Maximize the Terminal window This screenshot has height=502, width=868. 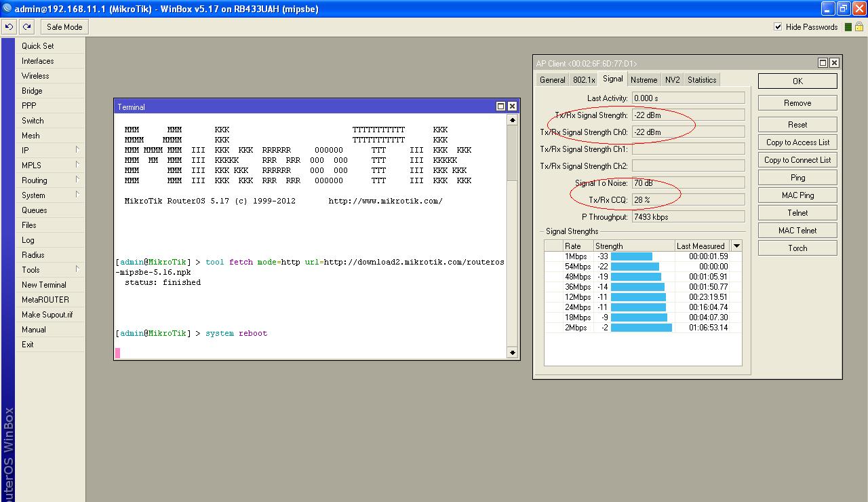pyautogui.click(x=501, y=107)
